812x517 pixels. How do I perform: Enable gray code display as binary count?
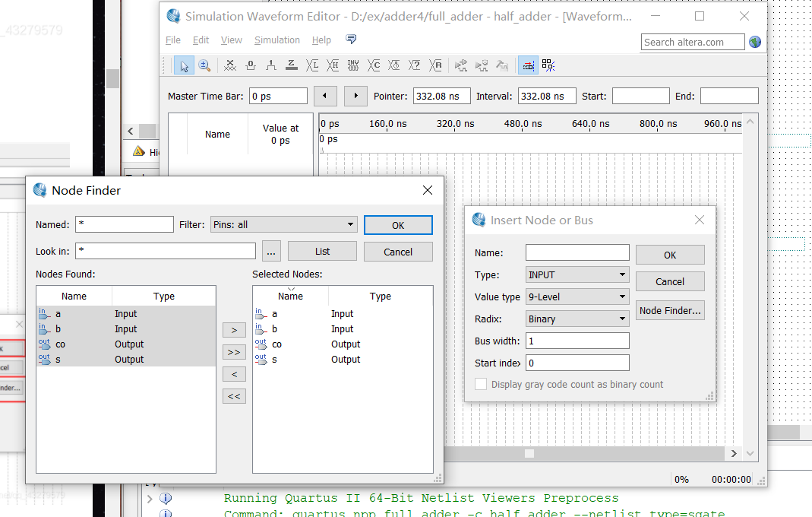[x=481, y=384]
